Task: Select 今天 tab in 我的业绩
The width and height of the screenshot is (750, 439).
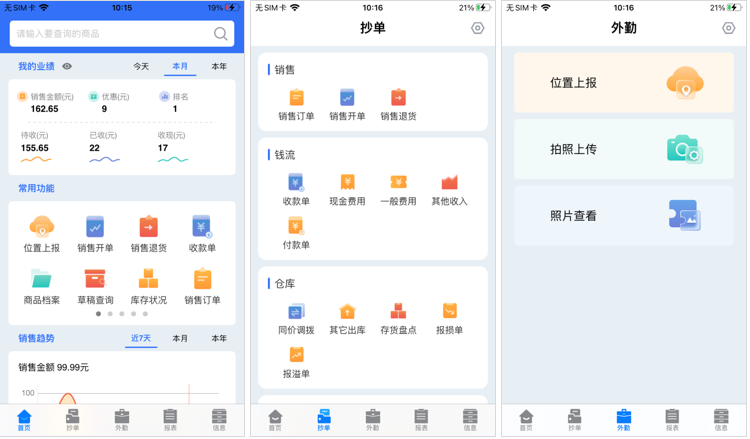Action: tap(141, 66)
